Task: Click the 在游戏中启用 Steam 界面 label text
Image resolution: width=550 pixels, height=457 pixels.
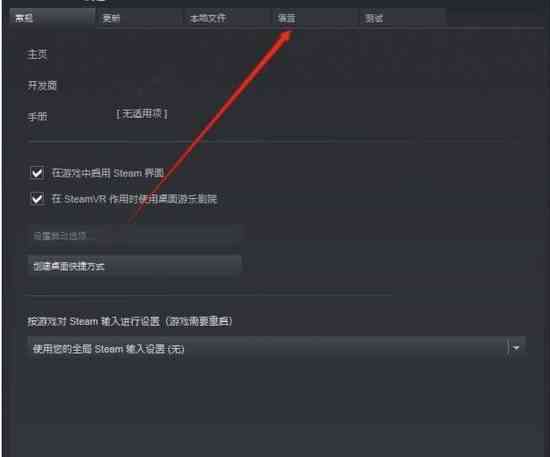Action: click(x=108, y=173)
